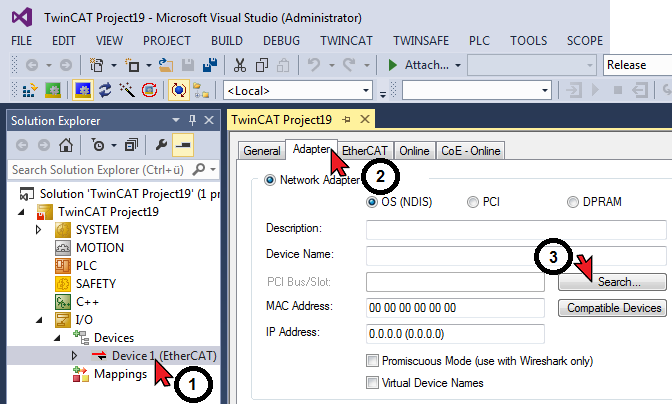Expand the SYSTEM tree node
Screen dimensions: 672x404
pyautogui.click(x=38, y=230)
